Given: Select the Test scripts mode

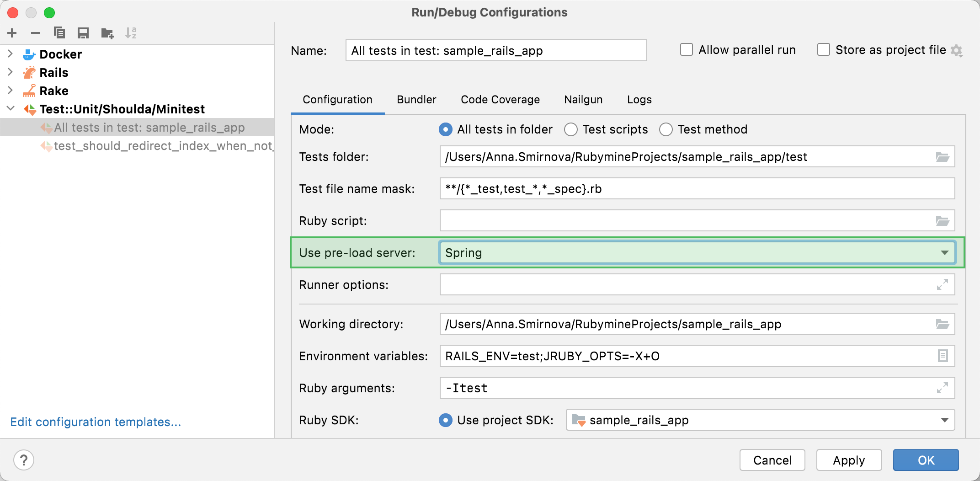Looking at the screenshot, I should [x=571, y=129].
